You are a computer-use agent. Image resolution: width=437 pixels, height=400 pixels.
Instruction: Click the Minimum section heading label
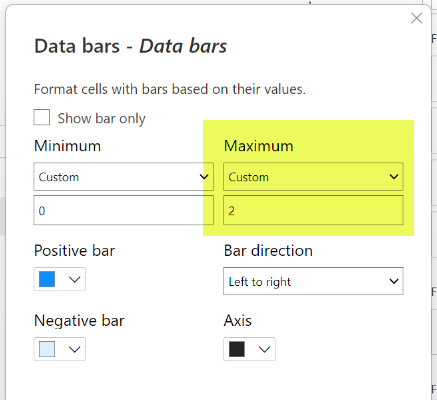(x=67, y=146)
